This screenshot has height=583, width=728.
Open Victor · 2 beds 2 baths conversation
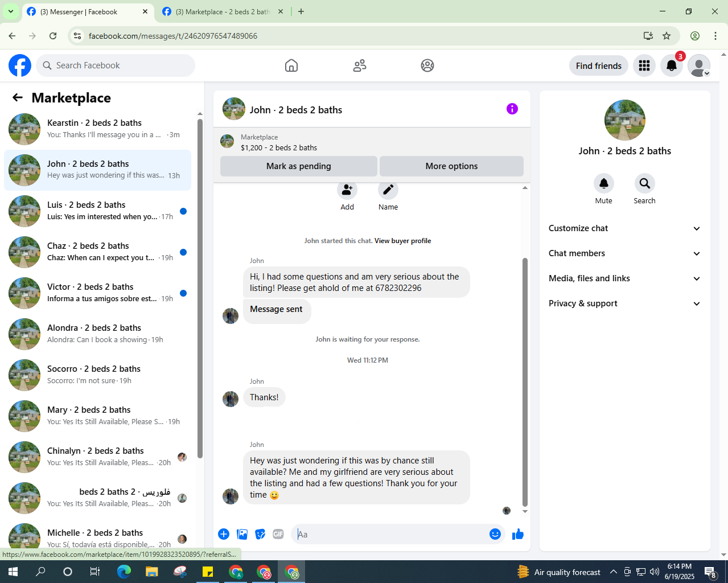click(97, 293)
